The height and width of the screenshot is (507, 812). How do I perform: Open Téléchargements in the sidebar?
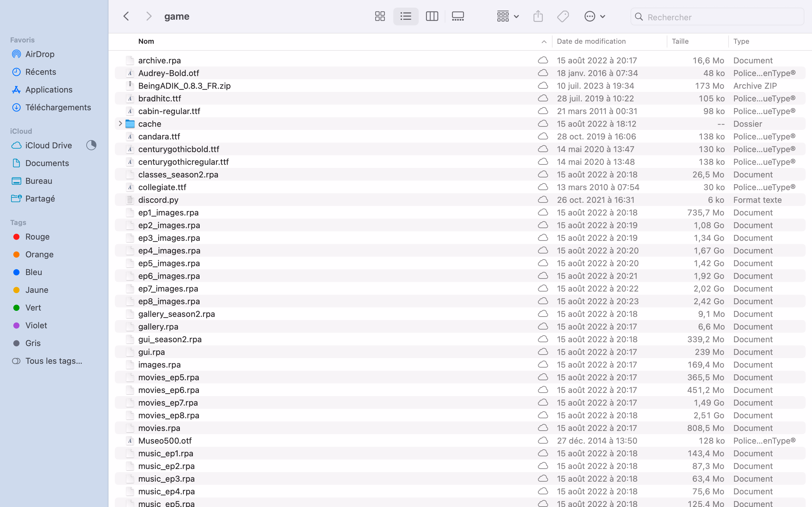click(x=58, y=107)
